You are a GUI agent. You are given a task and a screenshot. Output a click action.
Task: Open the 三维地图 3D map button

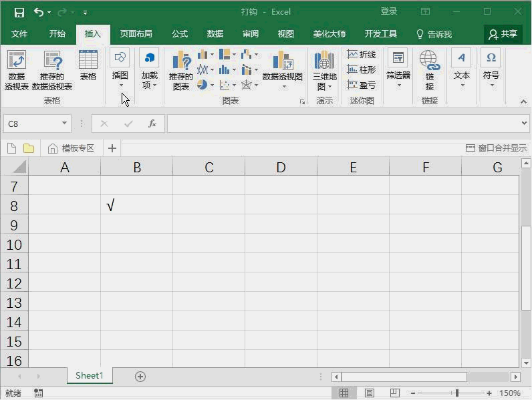[325, 71]
